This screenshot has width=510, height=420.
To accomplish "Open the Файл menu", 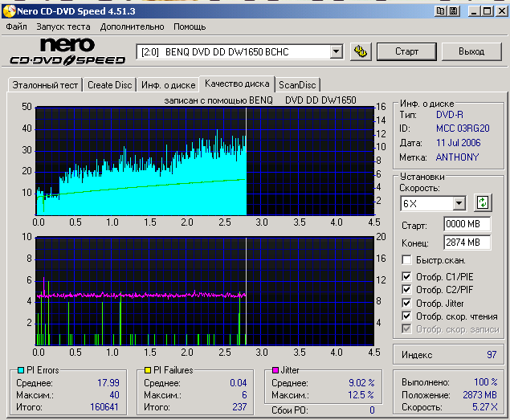I will click(x=16, y=27).
